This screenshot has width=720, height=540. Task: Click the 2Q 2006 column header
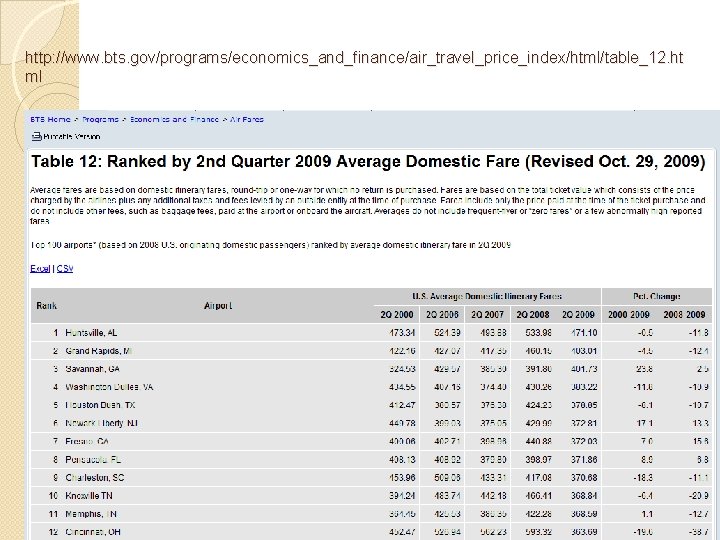click(x=442, y=315)
